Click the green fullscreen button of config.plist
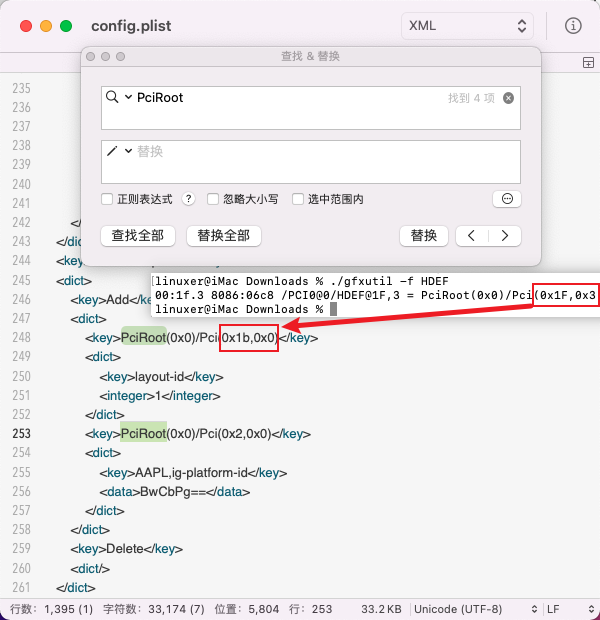Screen dimensions: 600x620 tap(66, 26)
